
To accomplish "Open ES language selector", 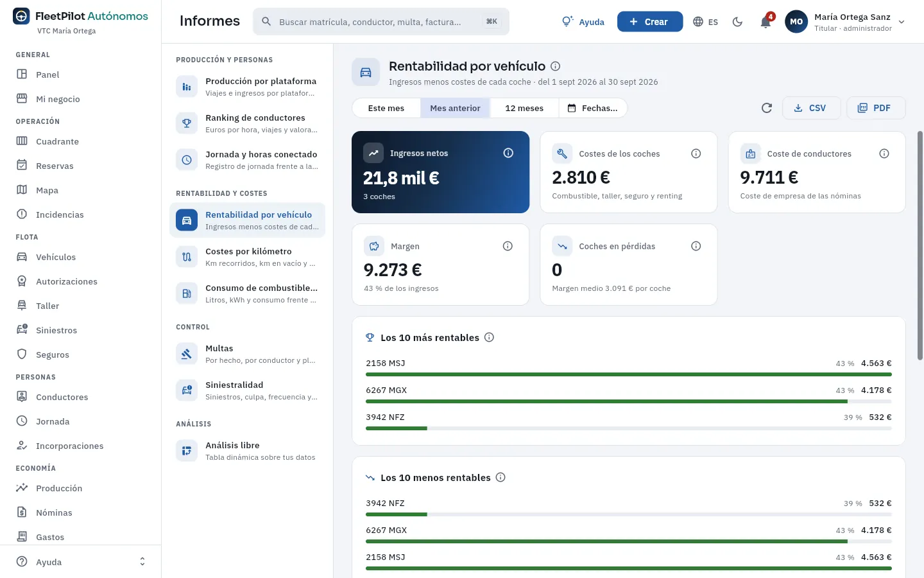I will click(x=706, y=22).
